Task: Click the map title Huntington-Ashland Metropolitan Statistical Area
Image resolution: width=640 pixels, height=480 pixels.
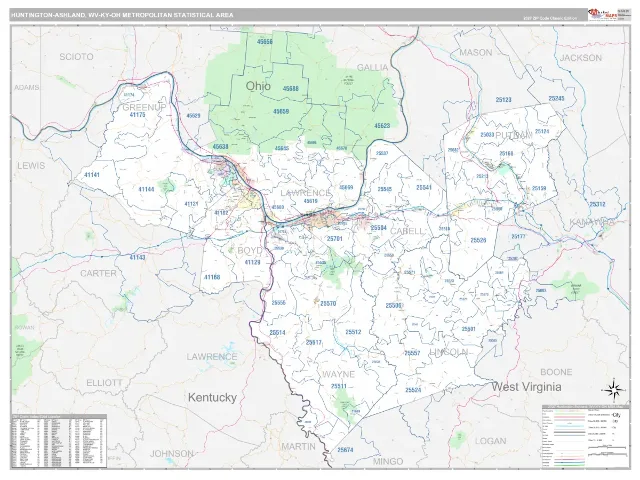Action: [122, 15]
